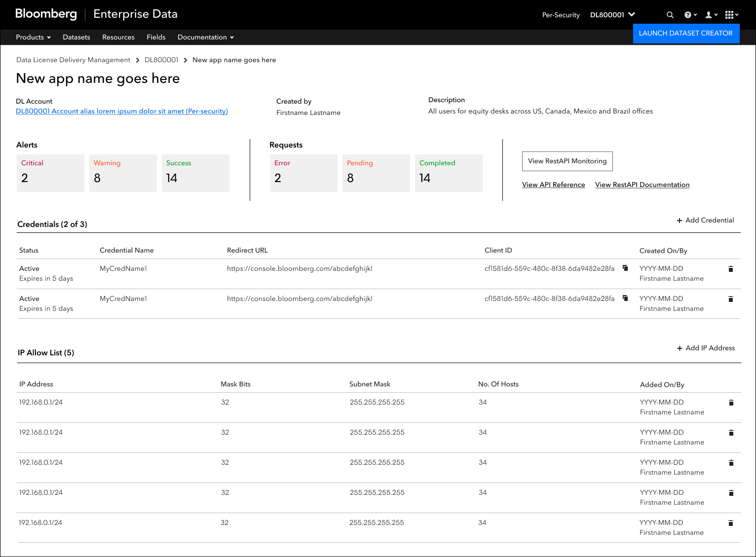Open the help question-mark menu

tap(690, 15)
